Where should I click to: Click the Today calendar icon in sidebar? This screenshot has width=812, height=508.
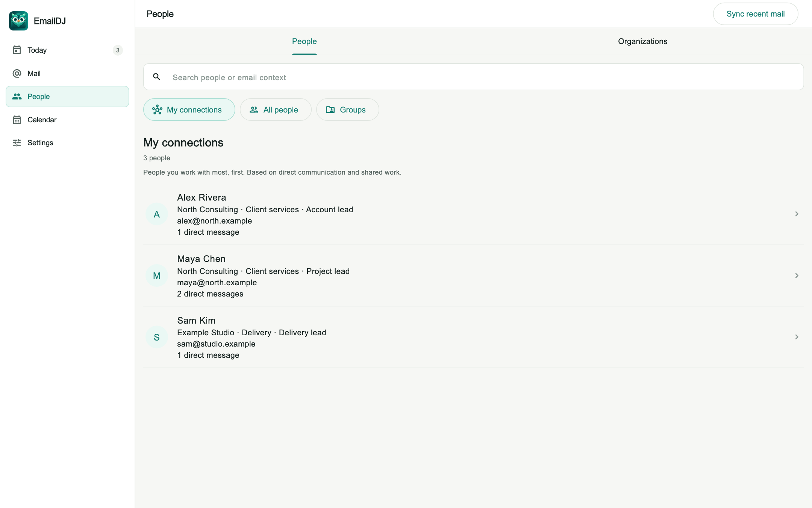point(17,50)
